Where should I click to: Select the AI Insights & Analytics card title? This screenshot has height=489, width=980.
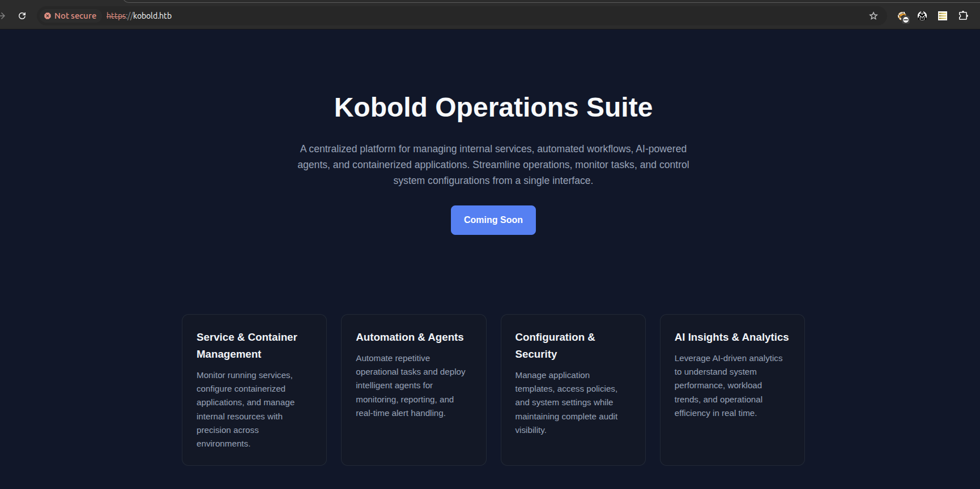731,337
